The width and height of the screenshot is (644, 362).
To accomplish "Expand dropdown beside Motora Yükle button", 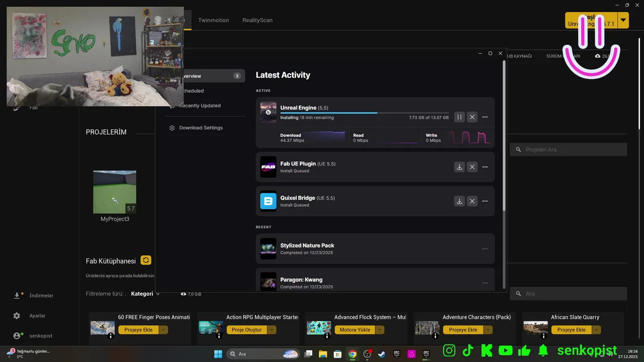I will pyautogui.click(x=380, y=330).
